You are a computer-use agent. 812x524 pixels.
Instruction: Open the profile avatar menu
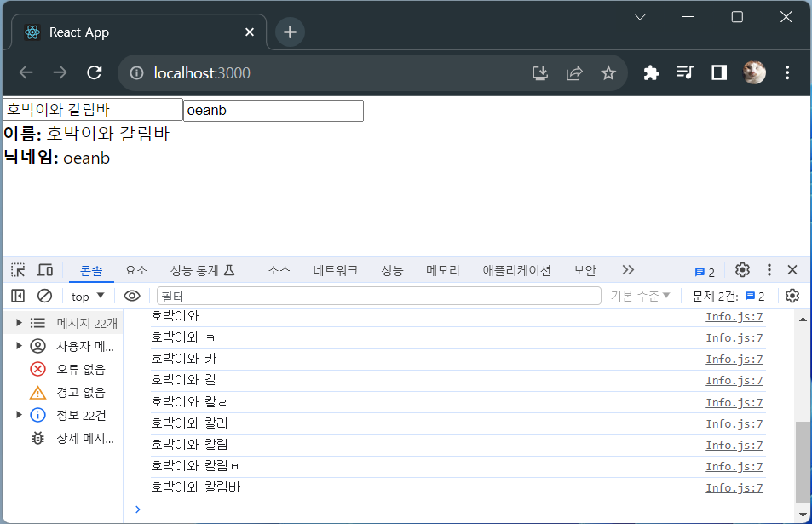(x=753, y=72)
